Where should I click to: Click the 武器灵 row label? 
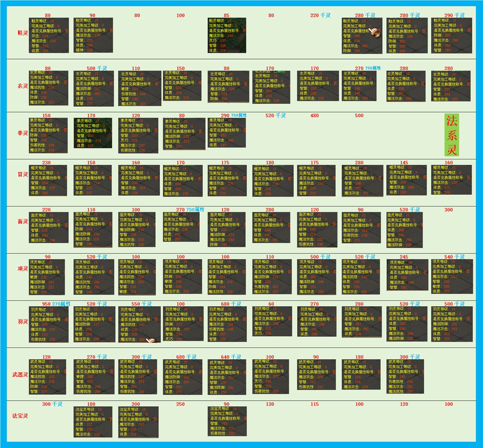20,375
